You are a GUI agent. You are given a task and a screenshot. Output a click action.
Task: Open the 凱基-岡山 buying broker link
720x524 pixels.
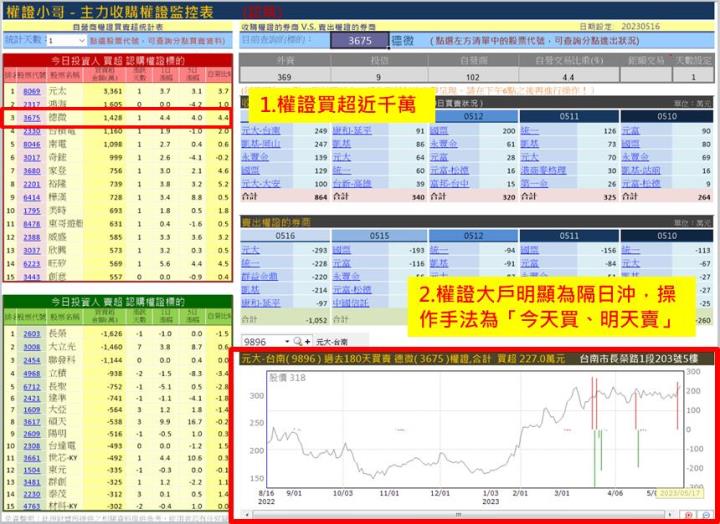coord(260,144)
